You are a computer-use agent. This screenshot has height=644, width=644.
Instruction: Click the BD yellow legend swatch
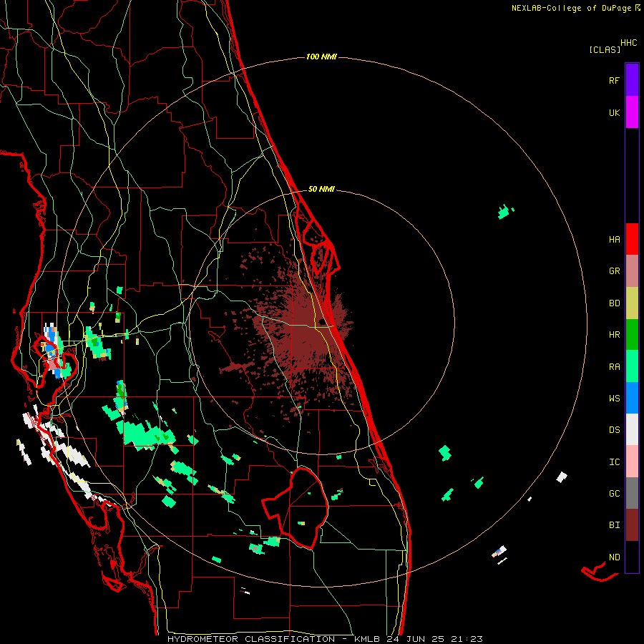pyautogui.click(x=632, y=303)
